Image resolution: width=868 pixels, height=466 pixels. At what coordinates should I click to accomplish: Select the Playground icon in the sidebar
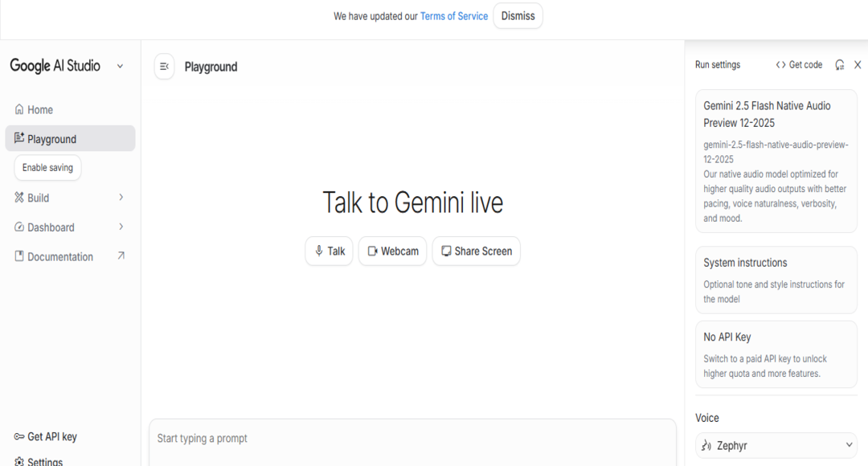18,138
